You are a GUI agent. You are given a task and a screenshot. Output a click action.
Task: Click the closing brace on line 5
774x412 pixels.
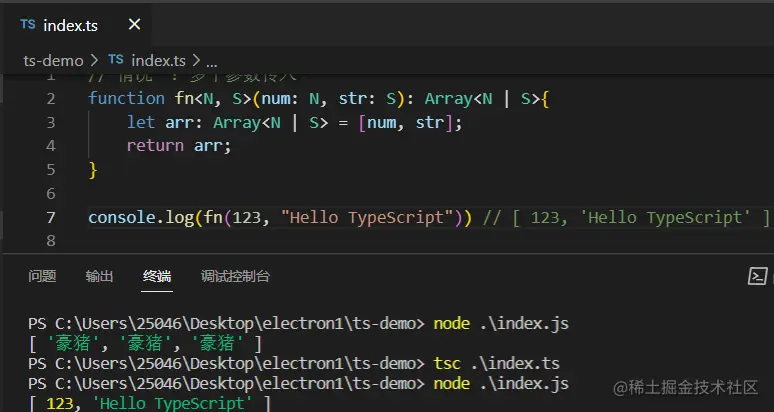(93, 170)
